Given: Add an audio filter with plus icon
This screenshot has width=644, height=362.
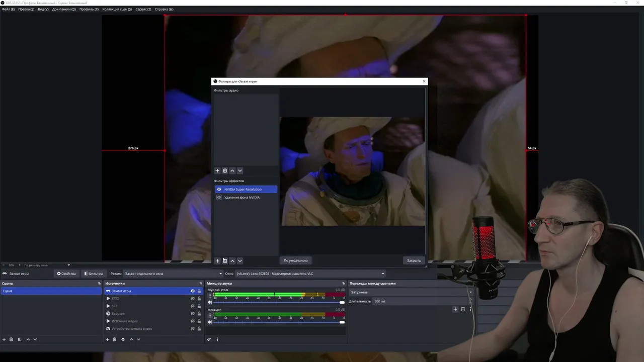Looking at the screenshot, I should (x=217, y=170).
